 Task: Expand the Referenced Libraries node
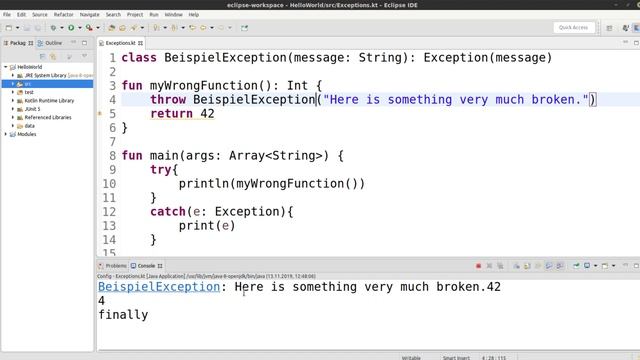13,117
